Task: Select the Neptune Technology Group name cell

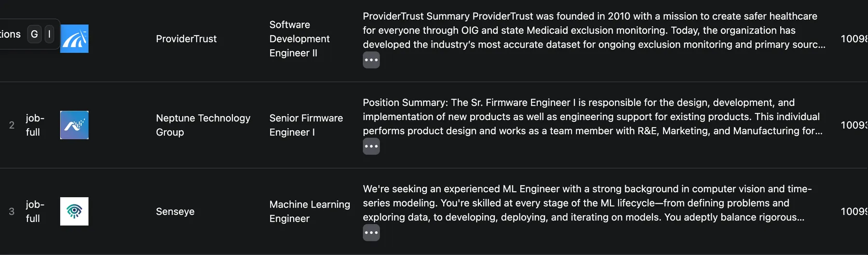Action: click(x=203, y=125)
